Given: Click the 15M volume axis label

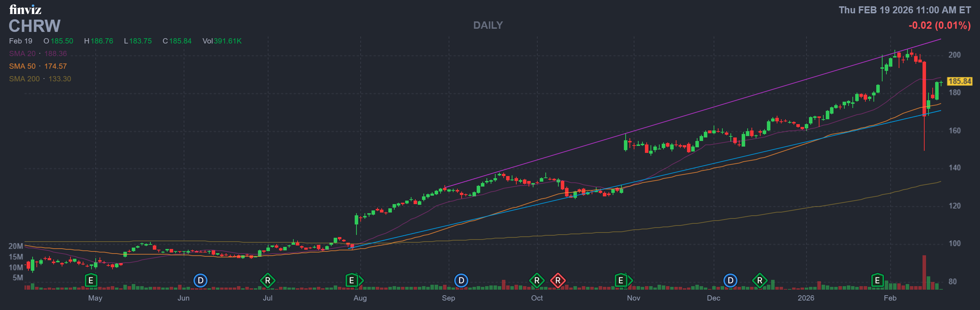Looking at the screenshot, I should [16, 257].
